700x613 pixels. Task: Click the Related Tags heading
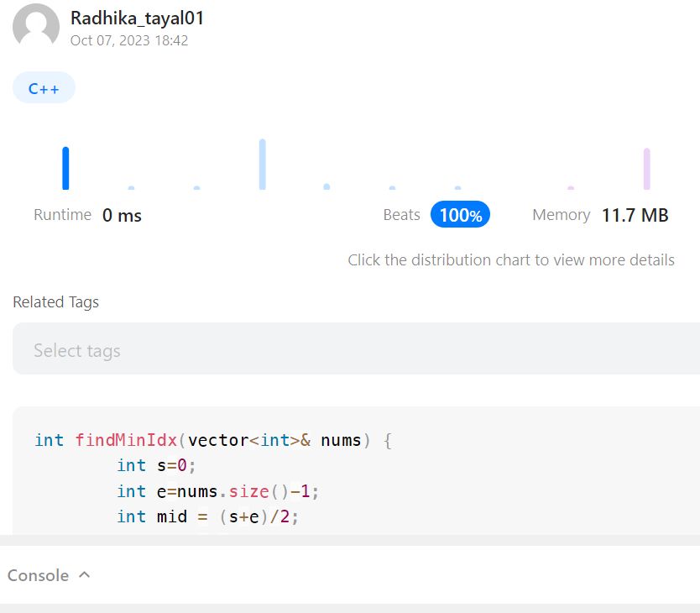[x=56, y=302]
